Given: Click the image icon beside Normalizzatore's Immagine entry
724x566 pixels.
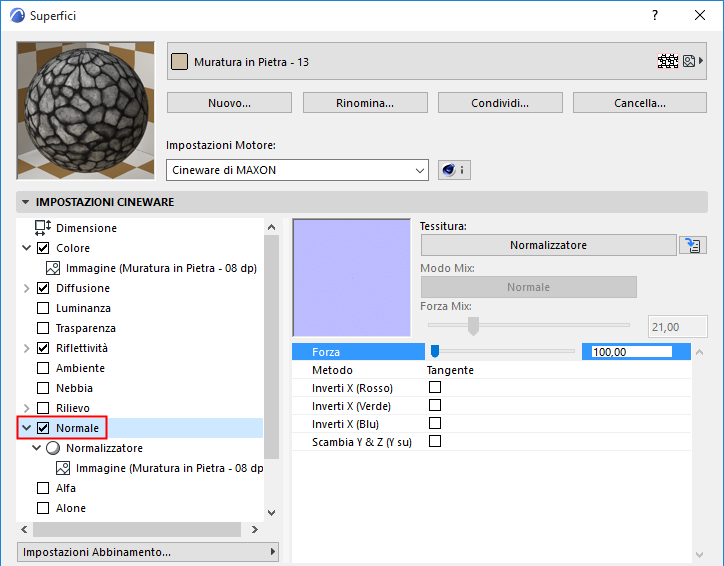Looking at the screenshot, I should click(63, 468).
